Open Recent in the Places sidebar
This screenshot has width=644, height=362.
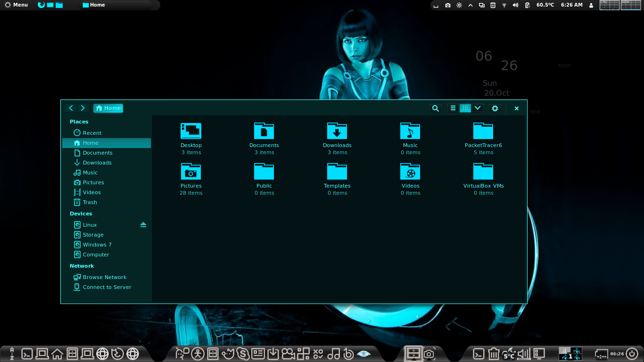pyautogui.click(x=107, y=133)
